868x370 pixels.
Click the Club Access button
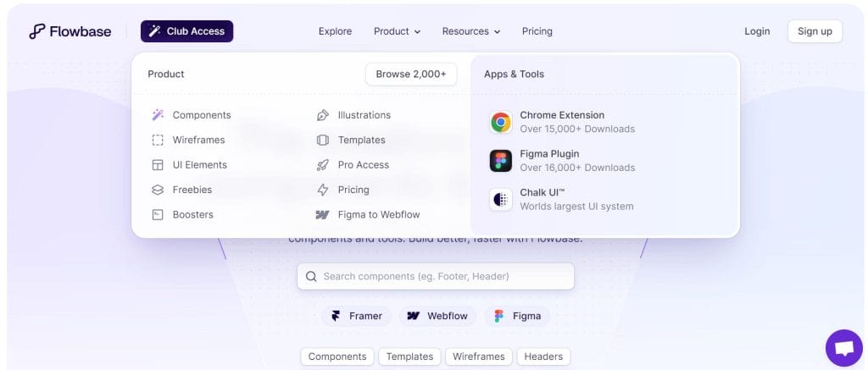pos(187,31)
